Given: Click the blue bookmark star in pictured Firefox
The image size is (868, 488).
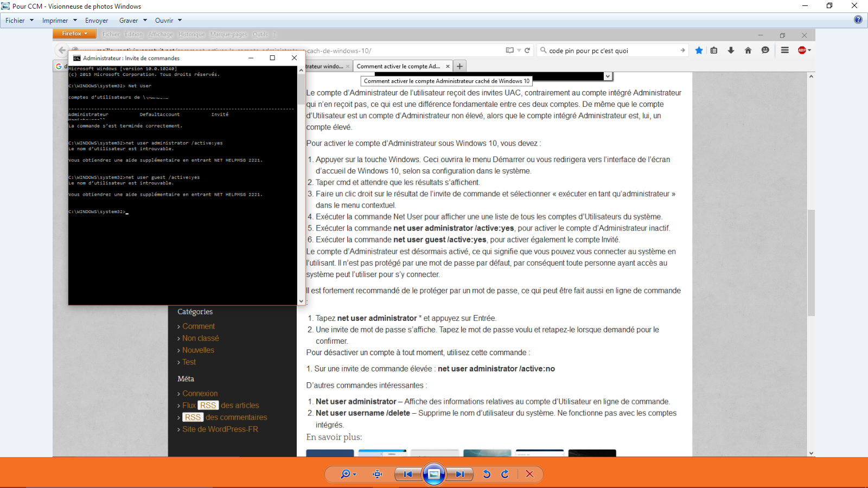Looking at the screenshot, I should coord(699,50).
